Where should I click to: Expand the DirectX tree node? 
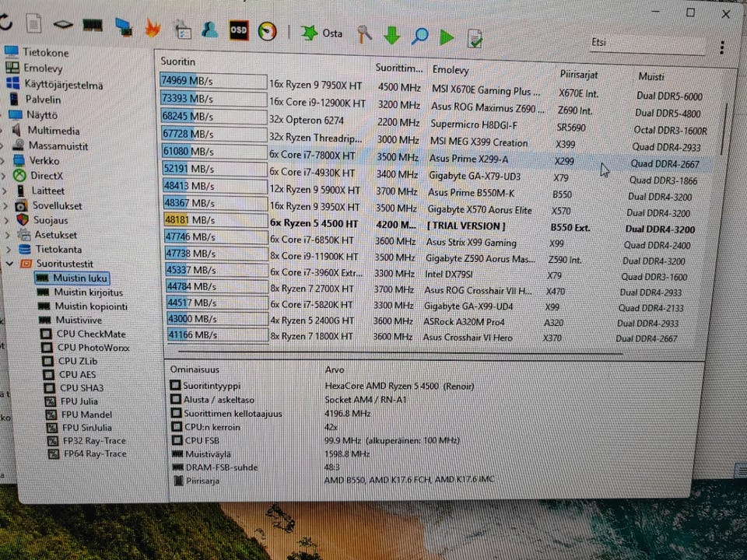3,176
